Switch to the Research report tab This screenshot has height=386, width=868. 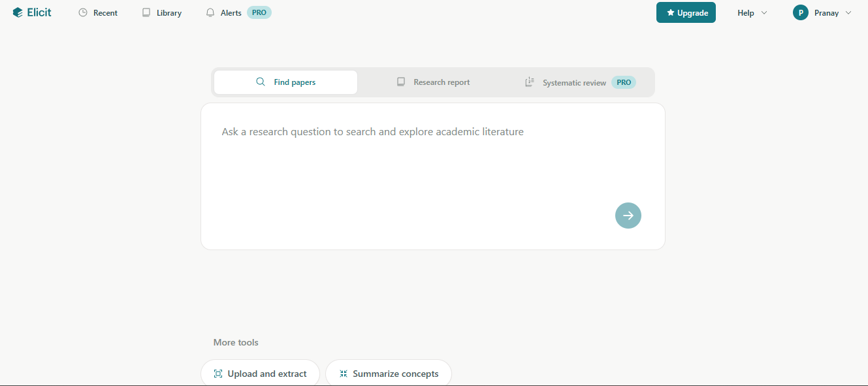tap(433, 82)
